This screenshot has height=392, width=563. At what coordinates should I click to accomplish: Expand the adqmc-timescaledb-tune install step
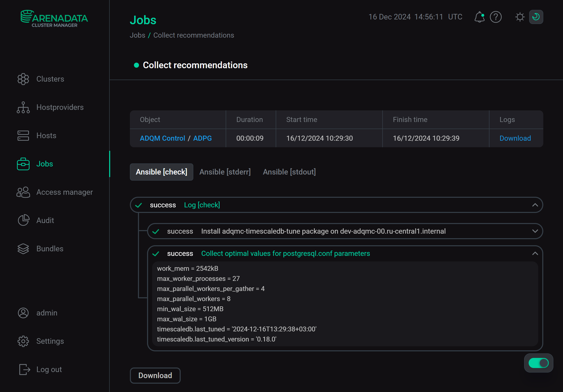pyautogui.click(x=535, y=231)
